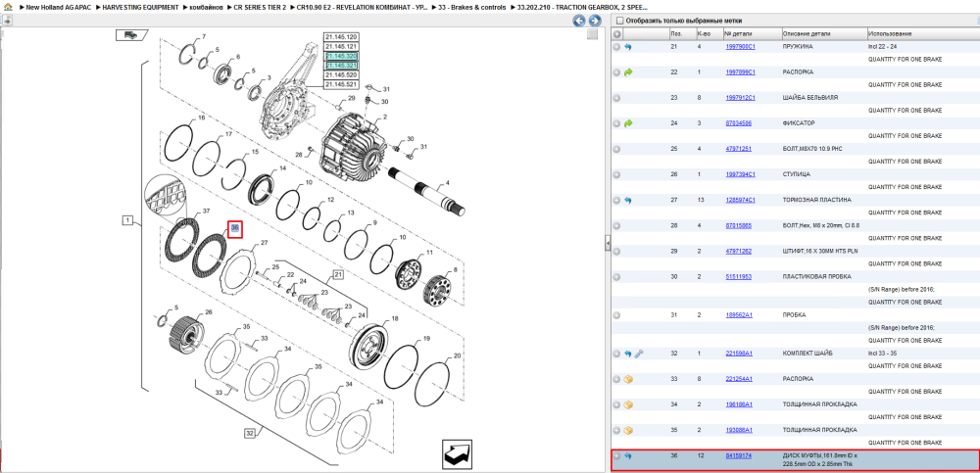This screenshot has width=980, height=473.
Task: Add position 28 БОЛТ Hex via circle icon
Action: click(616, 225)
